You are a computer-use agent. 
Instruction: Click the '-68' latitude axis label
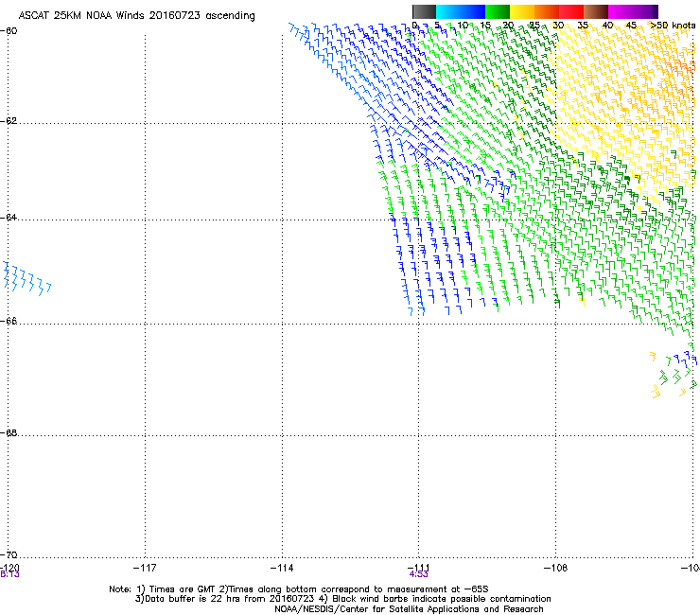(x=9, y=433)
